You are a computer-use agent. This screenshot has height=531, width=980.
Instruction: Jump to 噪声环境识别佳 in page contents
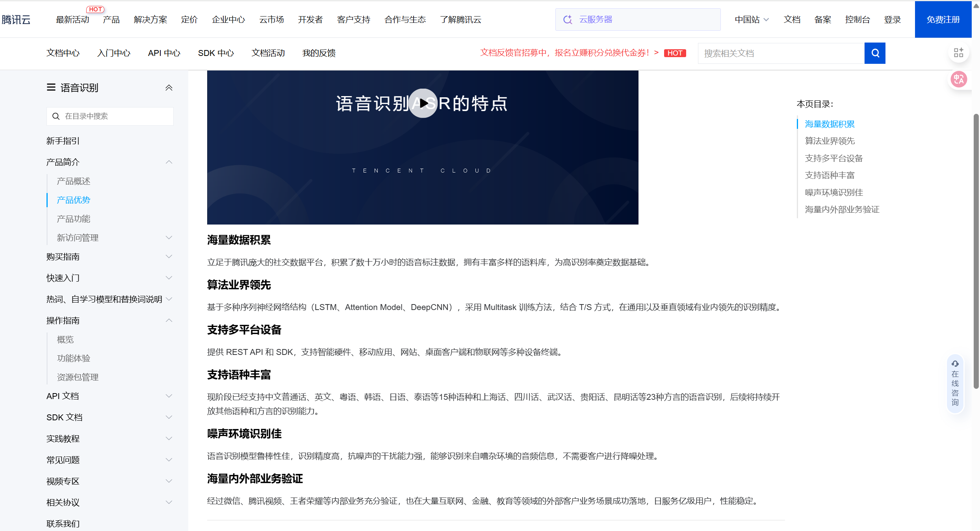[834, 193]
